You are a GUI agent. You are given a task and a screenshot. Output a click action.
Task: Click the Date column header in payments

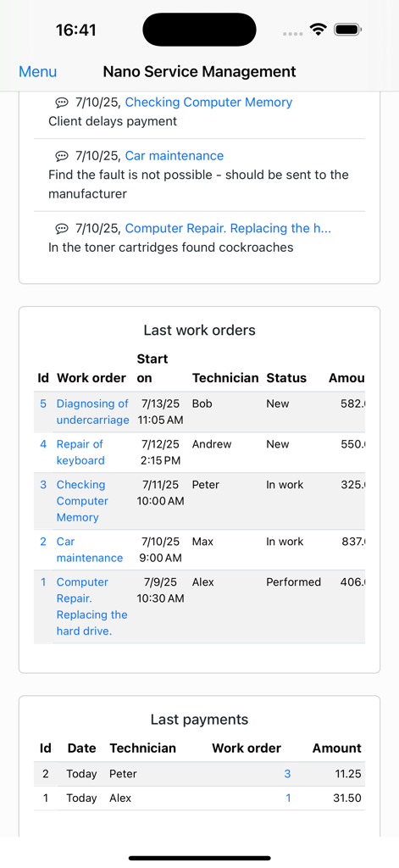tap(82, 748)
